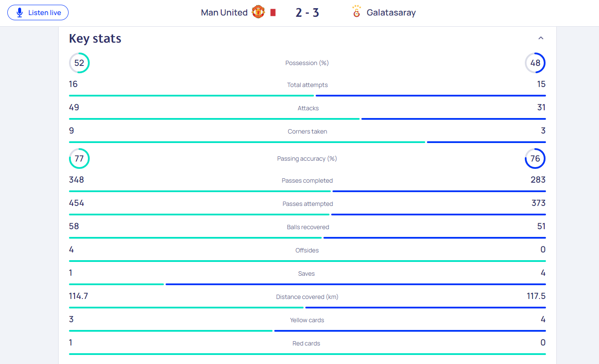
Task: Click the Corners taken label
Action: pyautogui.click(x=307, y=131)
